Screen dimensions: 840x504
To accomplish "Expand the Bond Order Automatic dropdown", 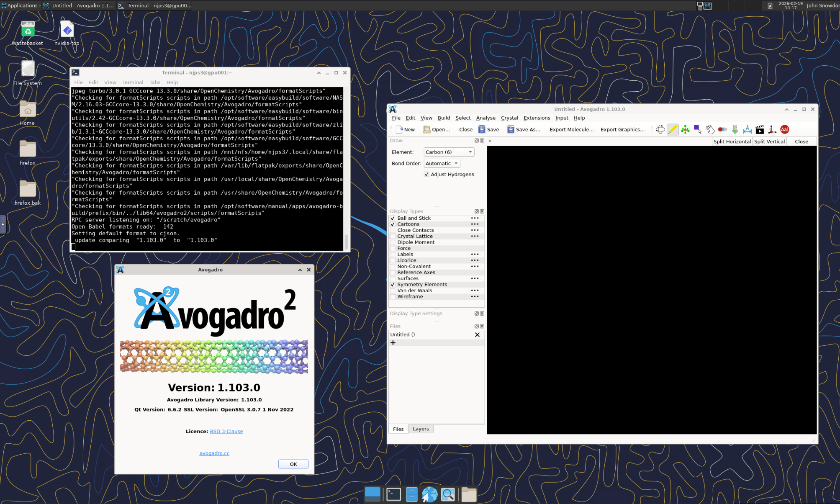I will click(442, 164).
